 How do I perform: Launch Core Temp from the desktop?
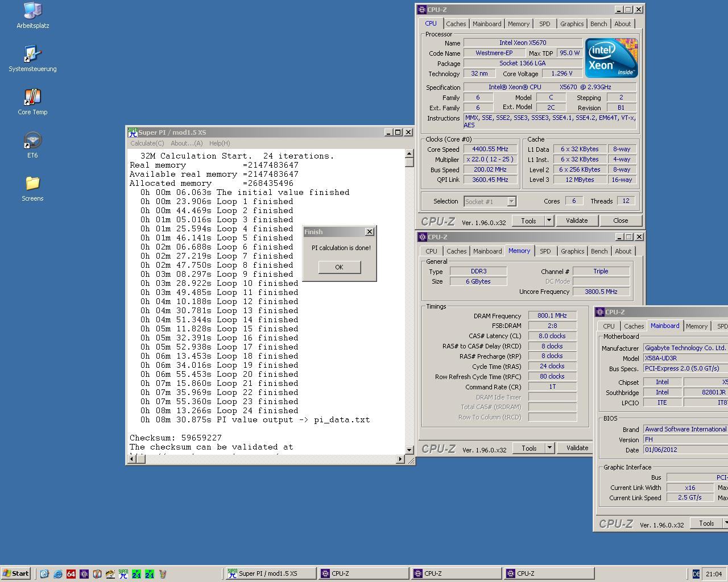[32, 102]
